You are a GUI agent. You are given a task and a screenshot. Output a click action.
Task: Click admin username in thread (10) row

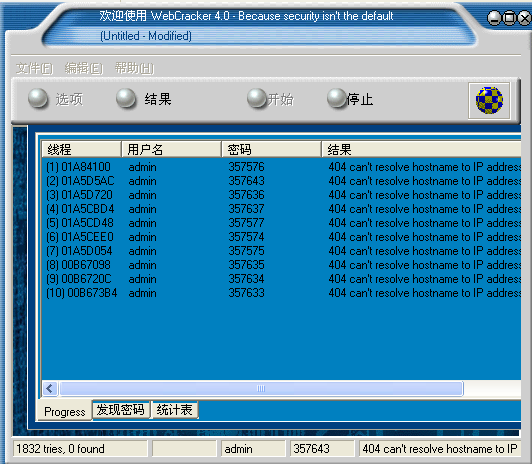tap(142, 293)
